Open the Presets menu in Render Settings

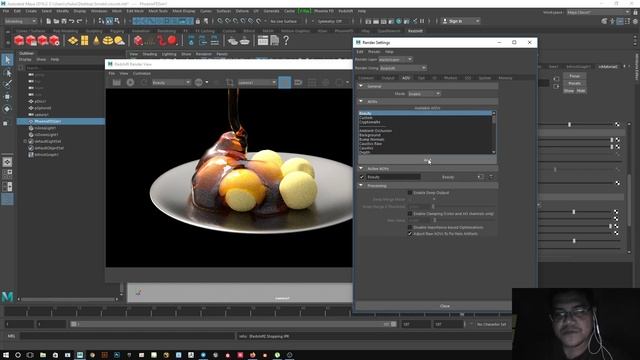[374, 52]
